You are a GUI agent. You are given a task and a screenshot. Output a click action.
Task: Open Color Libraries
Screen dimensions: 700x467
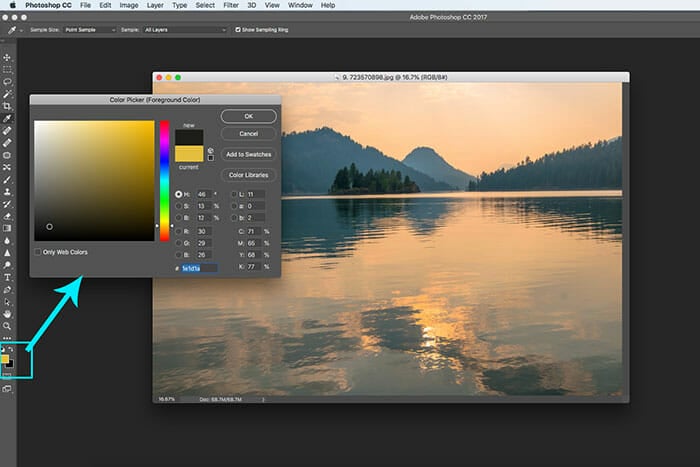pyautogui.click(x=249, y=175)
